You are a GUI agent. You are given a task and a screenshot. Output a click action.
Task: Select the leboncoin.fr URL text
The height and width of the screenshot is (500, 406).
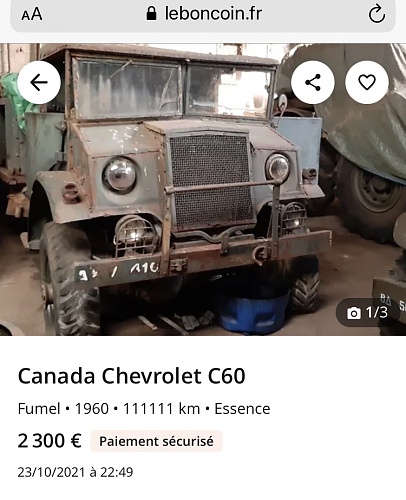click(x=213, y=14)
